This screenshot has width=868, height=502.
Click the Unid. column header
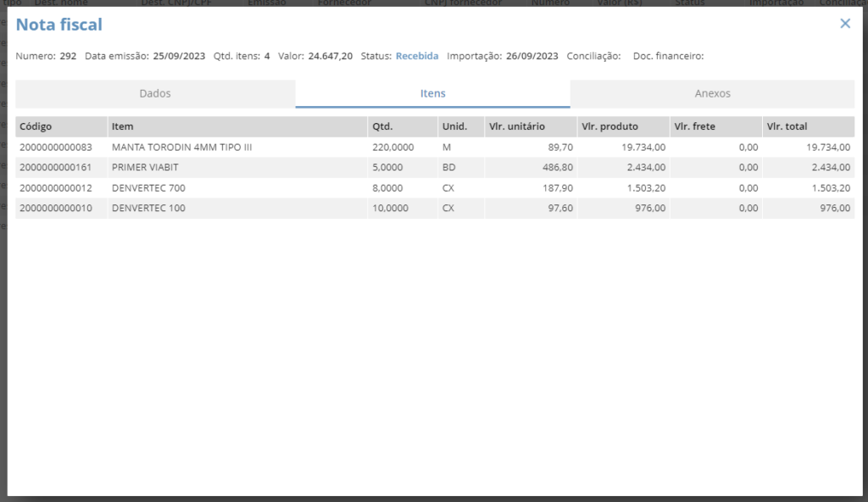click(461, 126)
